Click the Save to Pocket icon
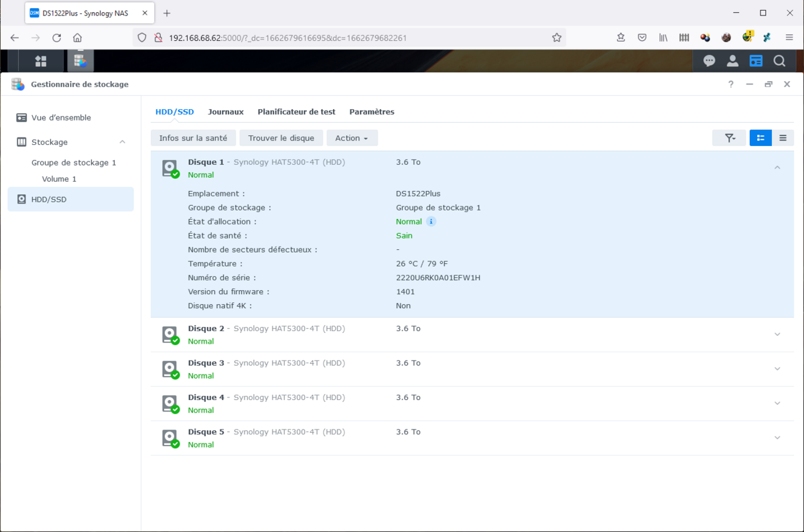The height and width of the screenshot is (532, 804). (x=642, y=38)
